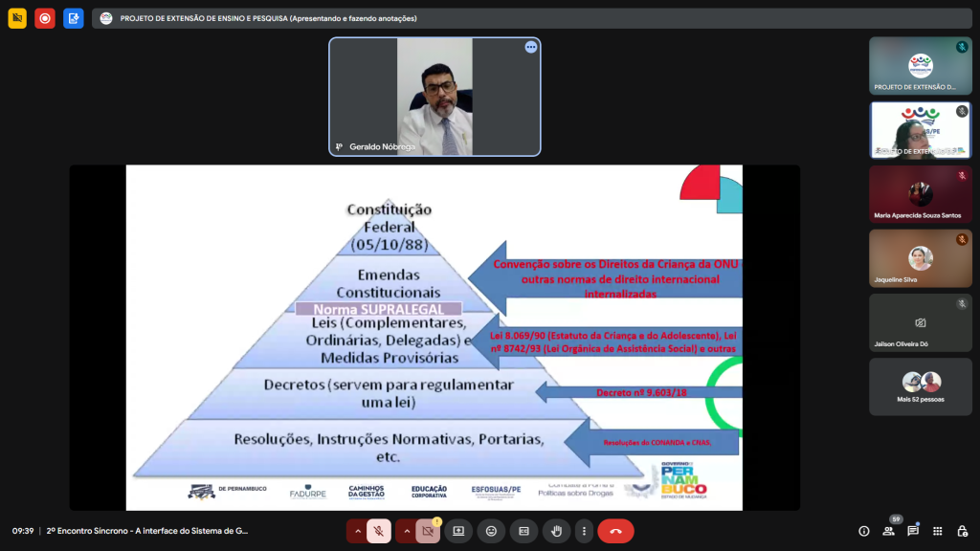Open the emoji reactions panel
Viewport: 980px width, 551px height.
tap(491, 531)
